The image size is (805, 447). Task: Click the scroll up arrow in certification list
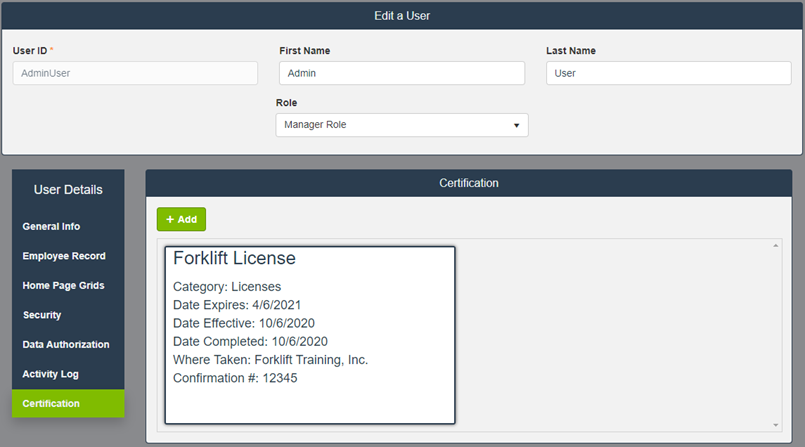777,244
